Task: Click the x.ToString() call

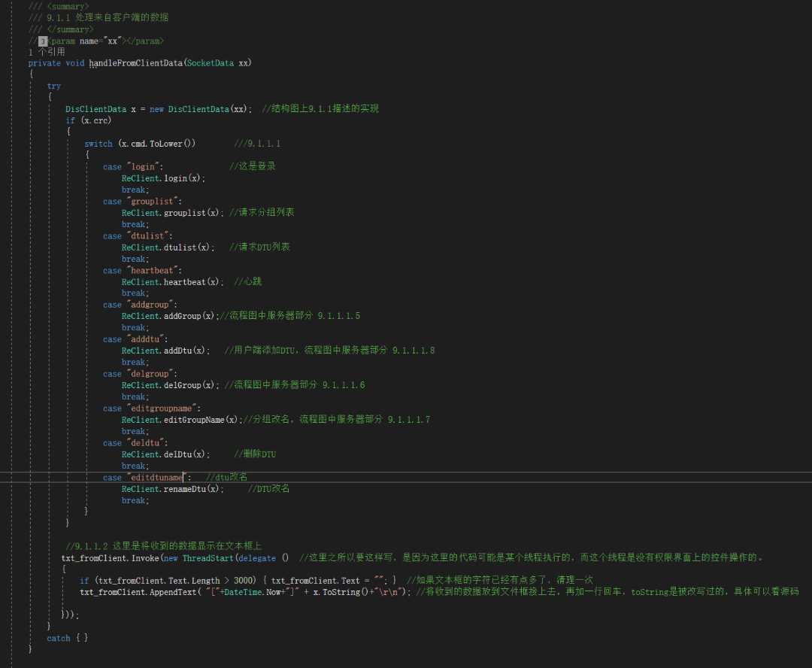Action: point(341,592)
